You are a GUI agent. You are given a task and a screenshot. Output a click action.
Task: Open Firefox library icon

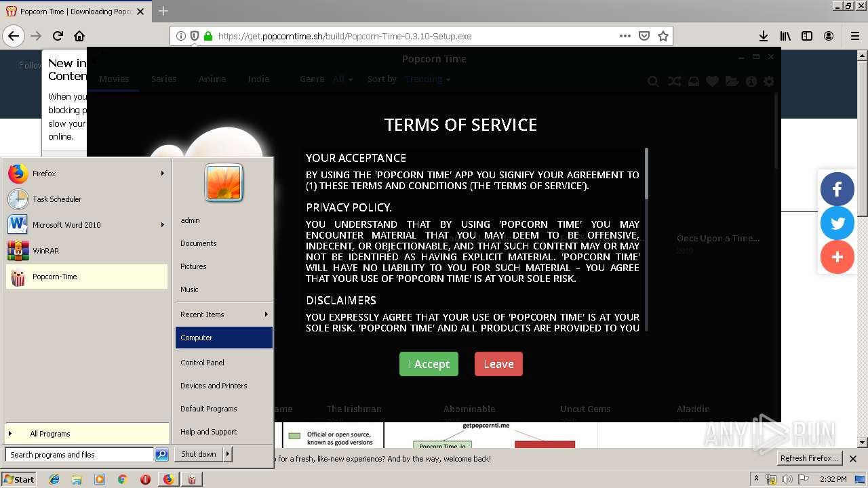pos(785,36)
